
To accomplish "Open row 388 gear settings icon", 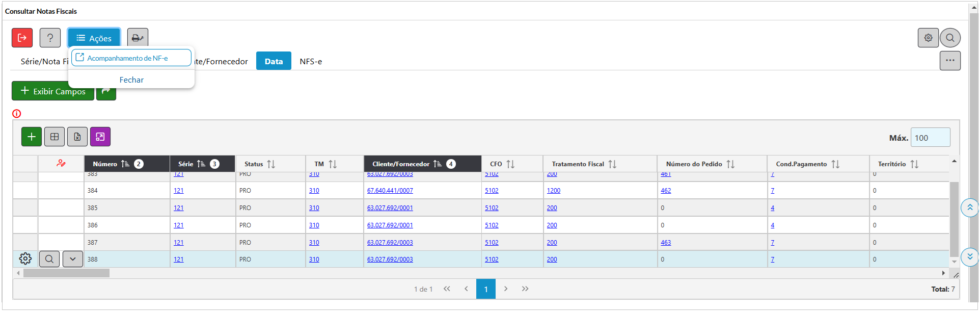I will 25,259.
